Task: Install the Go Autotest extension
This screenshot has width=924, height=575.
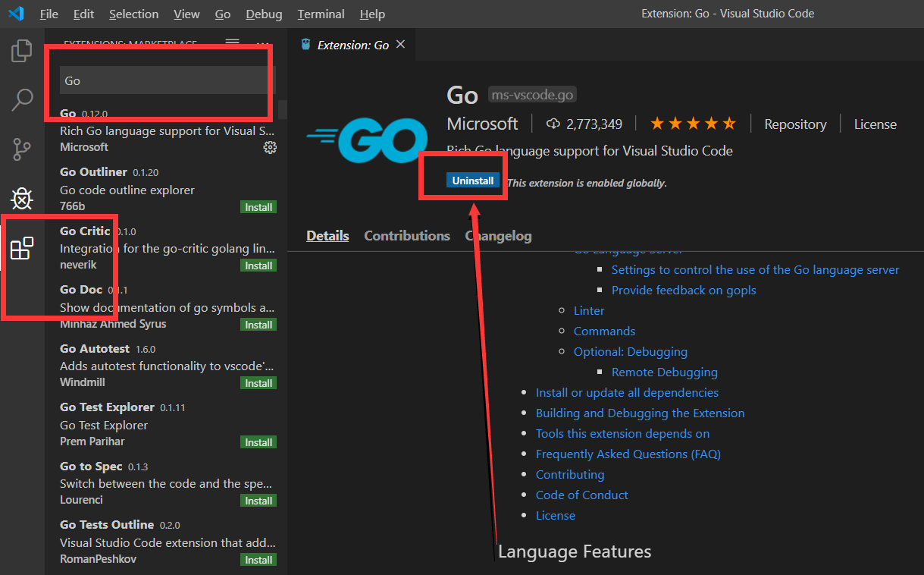Action: coord(258,383)
